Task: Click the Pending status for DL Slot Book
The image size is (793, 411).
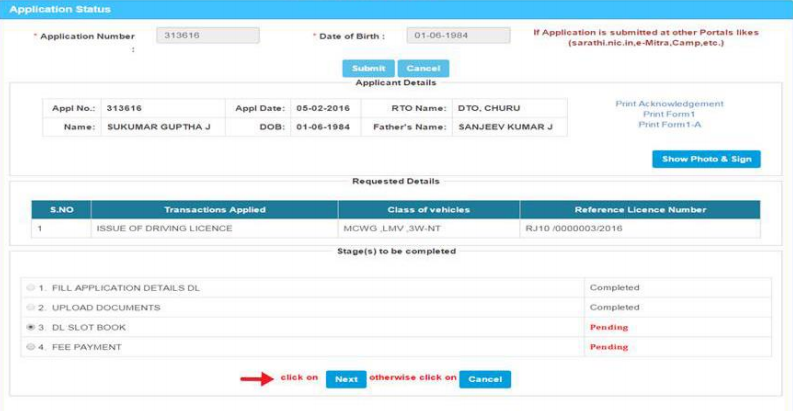Action: pos(609,328)
